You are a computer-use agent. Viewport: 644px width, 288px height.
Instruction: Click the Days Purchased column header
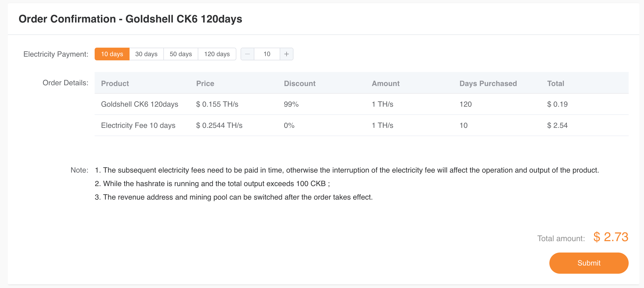pos(488,83)
